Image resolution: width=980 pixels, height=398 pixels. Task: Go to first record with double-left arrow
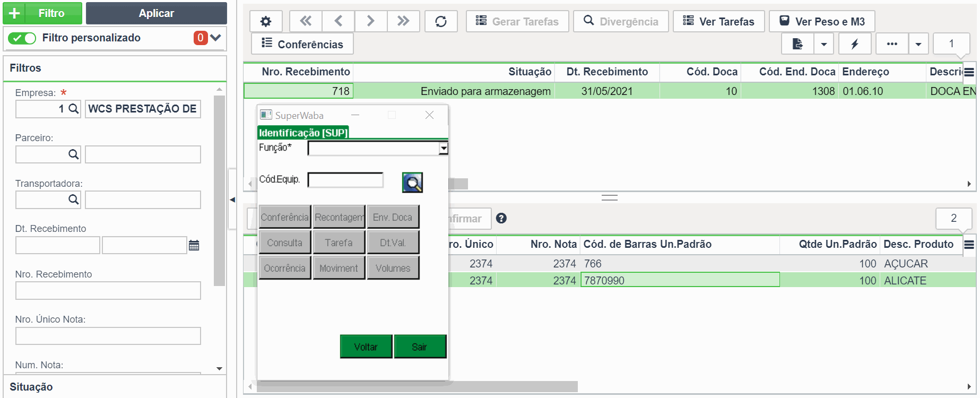point(306,21)
